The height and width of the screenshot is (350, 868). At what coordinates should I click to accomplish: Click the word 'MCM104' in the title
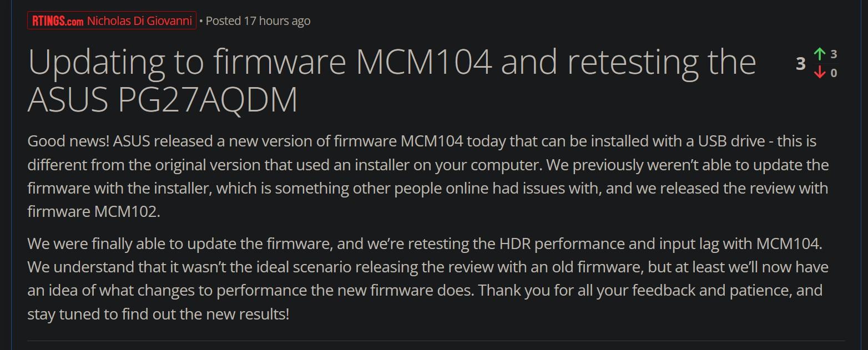(x=424, y=62)
